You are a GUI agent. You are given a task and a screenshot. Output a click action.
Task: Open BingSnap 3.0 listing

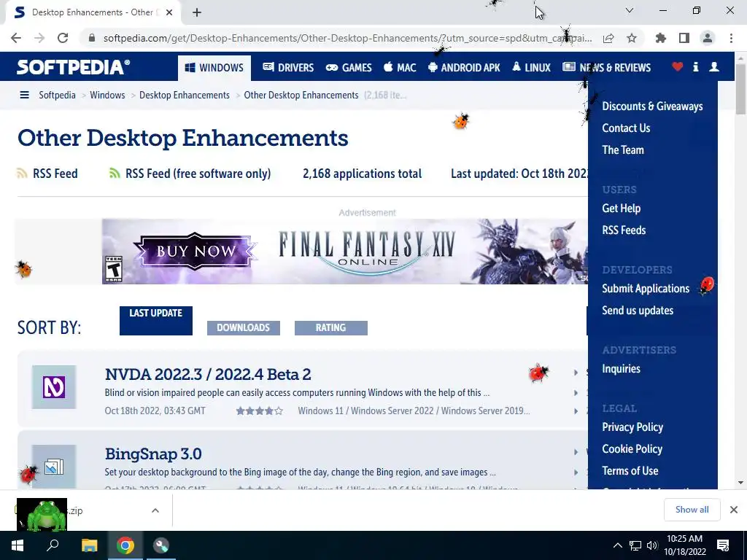pos(153,454)
